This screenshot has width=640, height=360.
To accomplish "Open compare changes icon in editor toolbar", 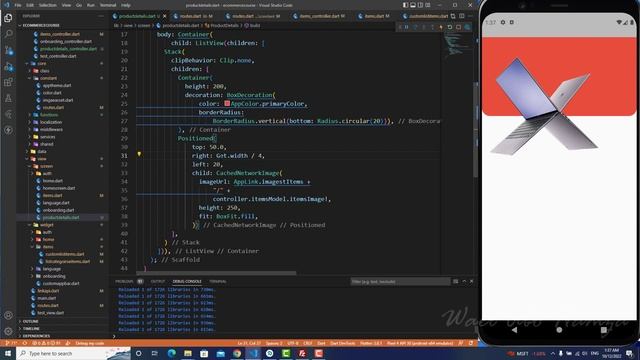I will 453,16.
